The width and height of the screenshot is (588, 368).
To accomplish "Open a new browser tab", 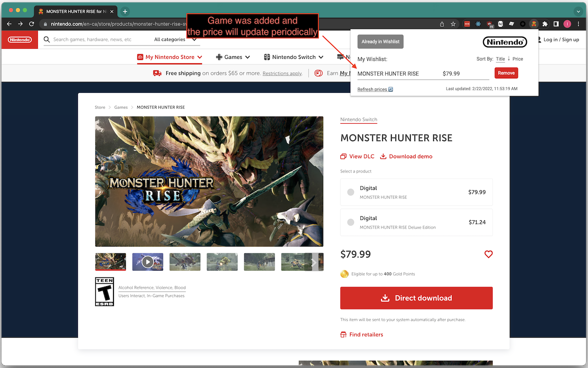I will [125, 11].
